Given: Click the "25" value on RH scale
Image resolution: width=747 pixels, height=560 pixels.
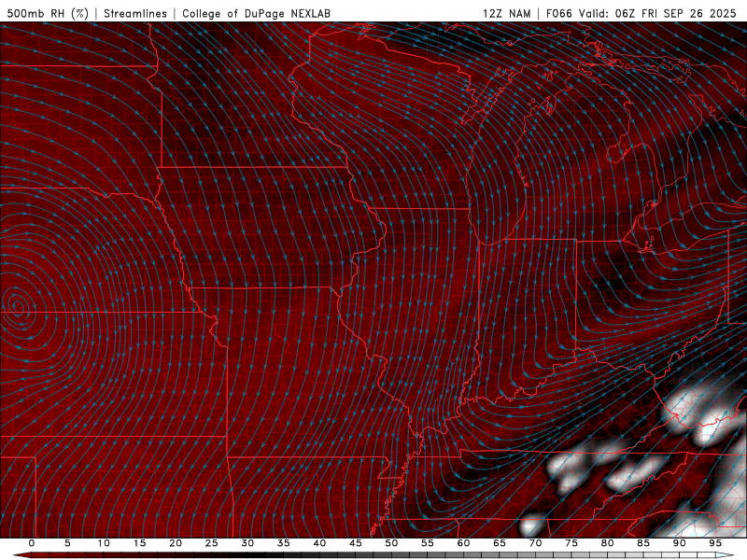Looking at the screenshot, I should [x=212, y=543].
